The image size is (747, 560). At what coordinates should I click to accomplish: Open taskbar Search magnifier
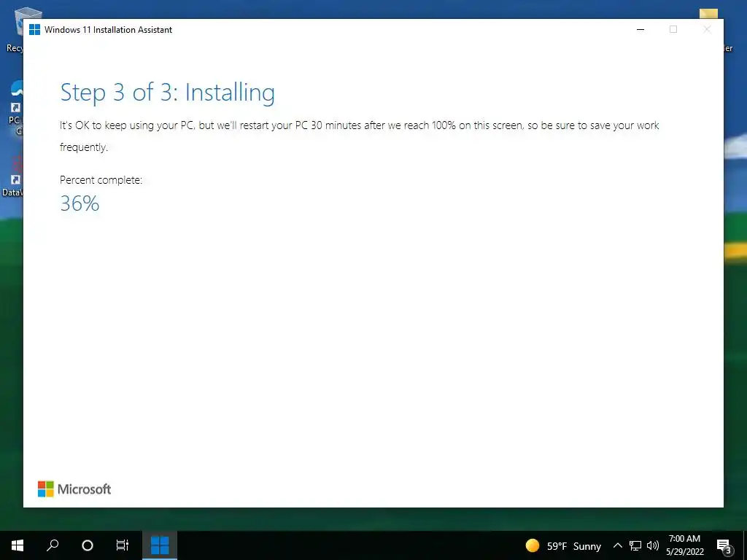pyautogui.click(x=53, y=545)
